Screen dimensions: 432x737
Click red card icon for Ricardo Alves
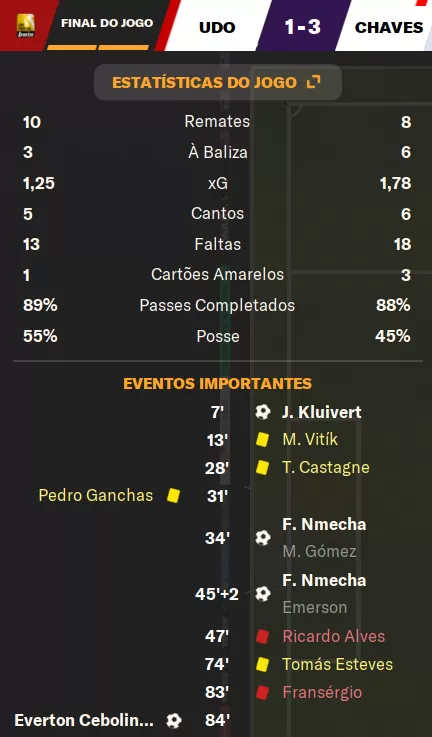pos(262,636)
